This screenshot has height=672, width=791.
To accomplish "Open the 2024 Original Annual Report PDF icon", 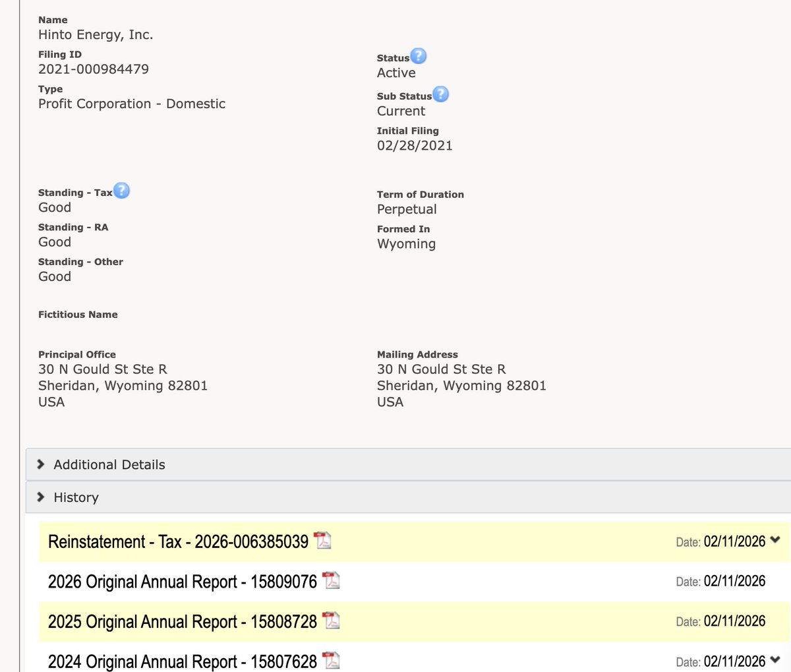I will (x=331, y=660).
